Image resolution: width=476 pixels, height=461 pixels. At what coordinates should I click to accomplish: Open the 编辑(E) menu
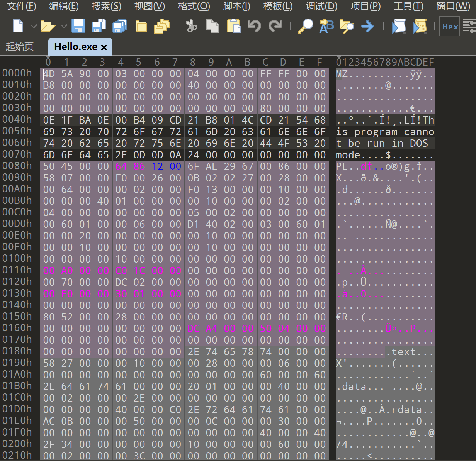click(x=64, y=7)
